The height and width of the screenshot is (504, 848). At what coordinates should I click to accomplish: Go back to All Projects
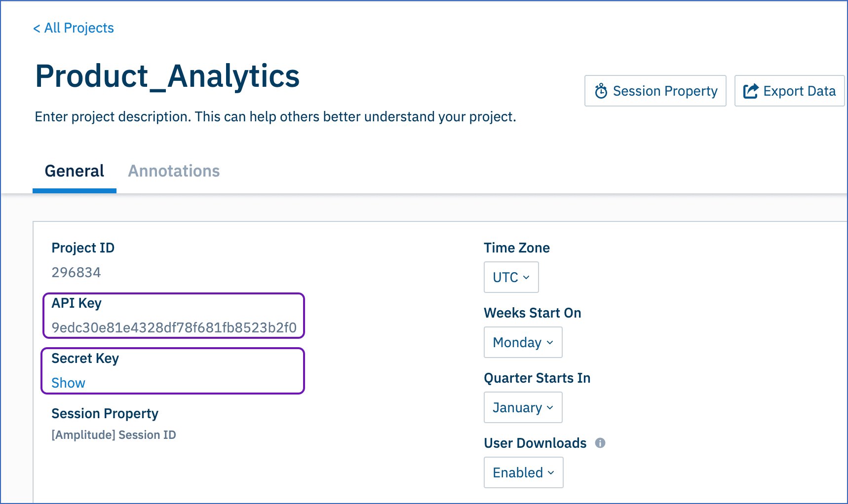[x=74, y=28]
